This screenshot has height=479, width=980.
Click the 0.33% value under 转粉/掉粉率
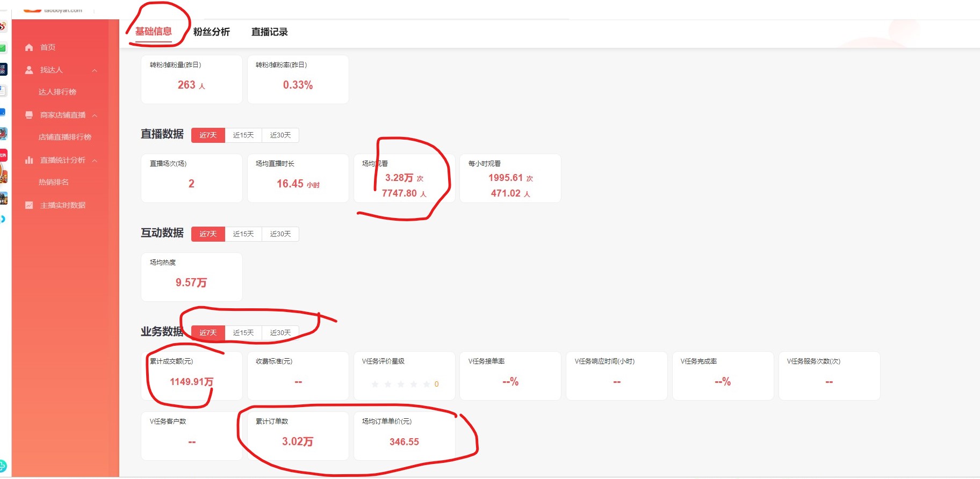(298, 85)
